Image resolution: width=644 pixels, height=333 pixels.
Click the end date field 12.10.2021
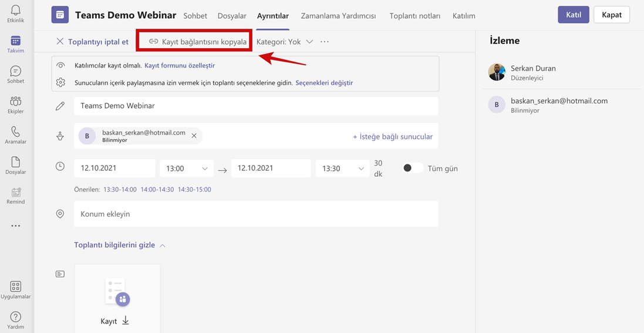271,168
